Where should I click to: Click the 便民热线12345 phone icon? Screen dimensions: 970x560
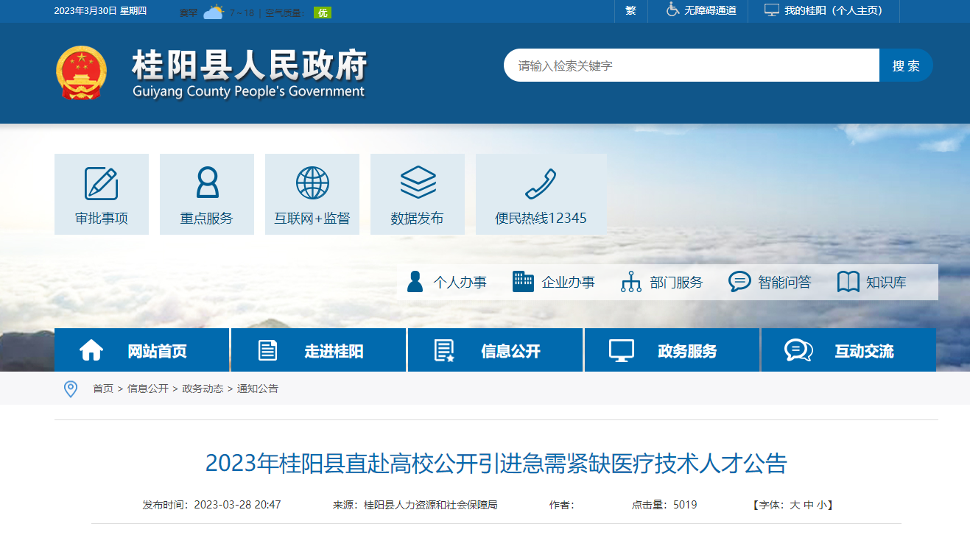pos(541,184)
